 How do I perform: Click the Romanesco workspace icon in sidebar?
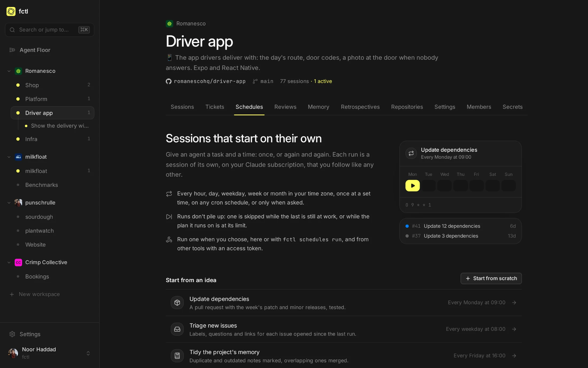(x=18, y=71)
